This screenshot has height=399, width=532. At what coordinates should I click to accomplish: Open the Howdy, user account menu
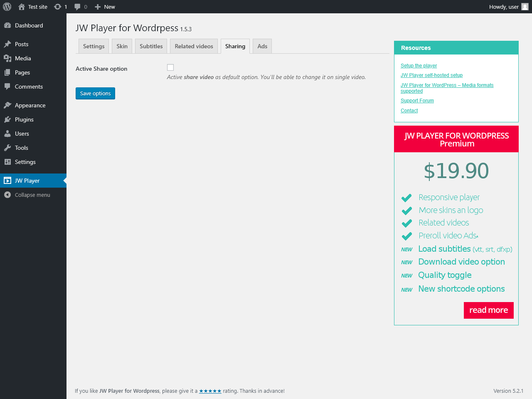click(x=509, y=7)
